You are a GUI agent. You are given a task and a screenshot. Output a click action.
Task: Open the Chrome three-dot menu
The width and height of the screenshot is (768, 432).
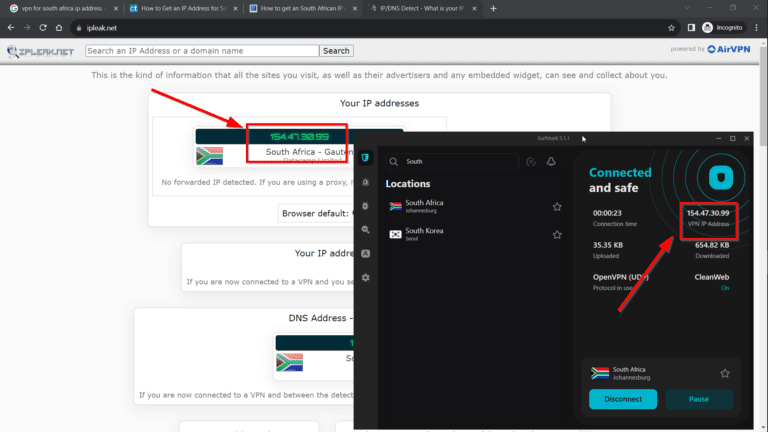[x=755, y=27]
